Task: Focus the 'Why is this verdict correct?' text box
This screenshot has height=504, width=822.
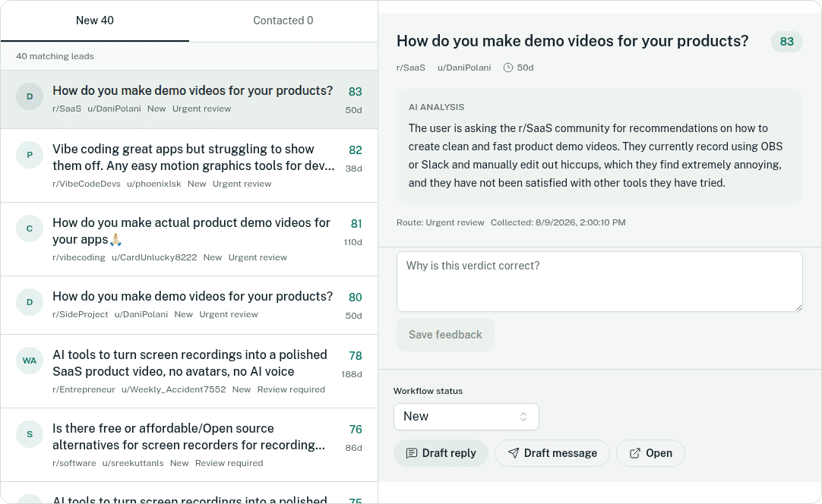Action: 599,282
